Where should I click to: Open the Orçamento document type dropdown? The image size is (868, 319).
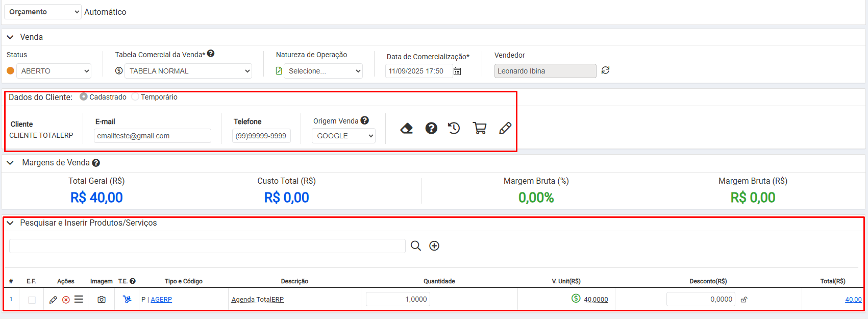click(x=43, y=12)
